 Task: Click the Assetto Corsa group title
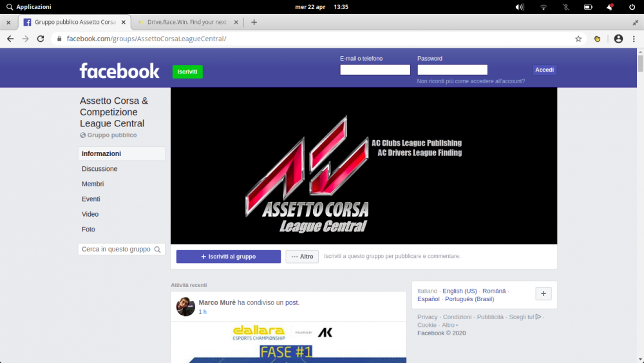coord(114,112)
